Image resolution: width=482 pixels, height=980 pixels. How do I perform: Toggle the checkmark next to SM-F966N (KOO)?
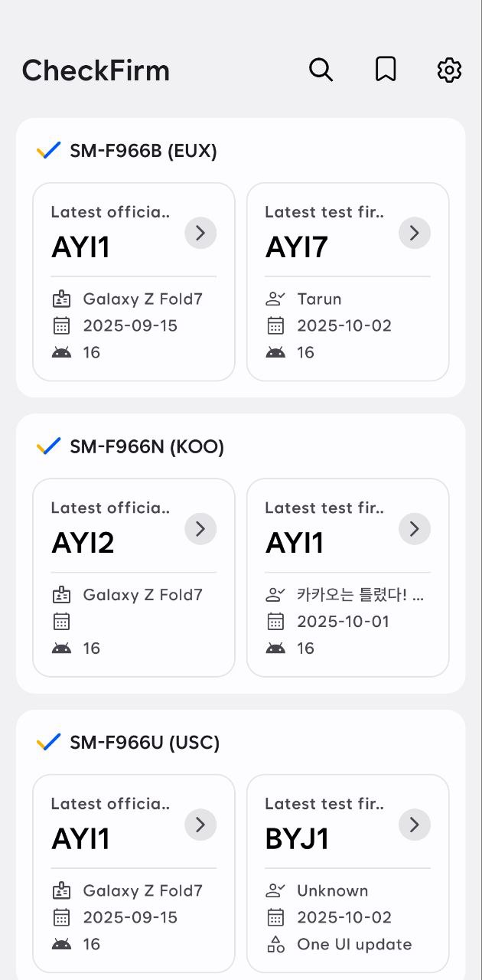48,446
